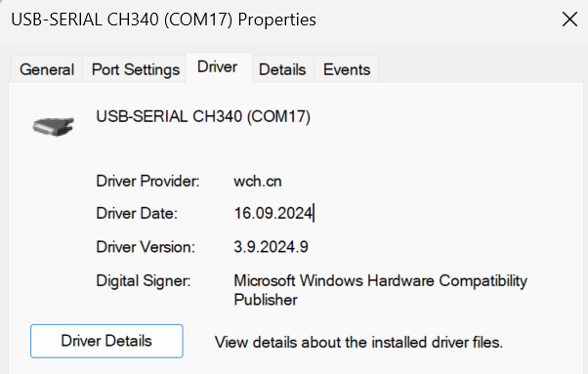The height and width of the screenshot is (374, 588).
Task: Click the USB serial device icon
Action: coord(54,127)
